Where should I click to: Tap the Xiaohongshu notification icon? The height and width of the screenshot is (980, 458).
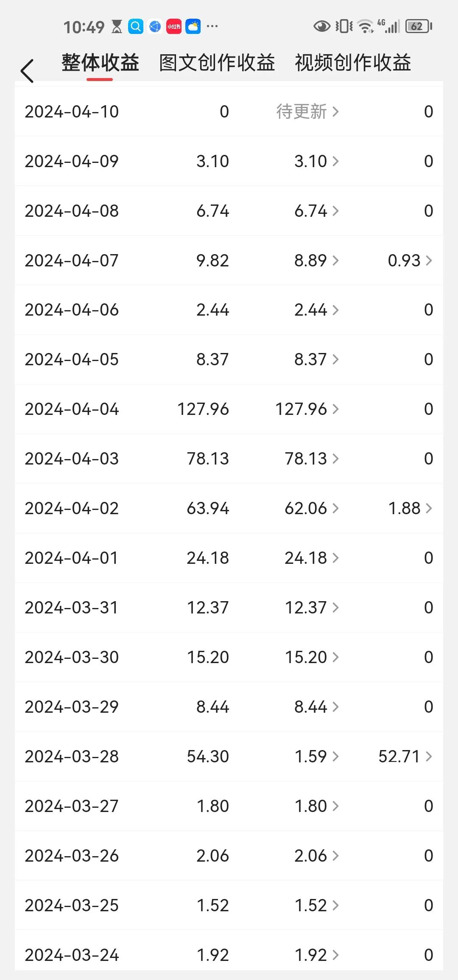tap(174, 27)
